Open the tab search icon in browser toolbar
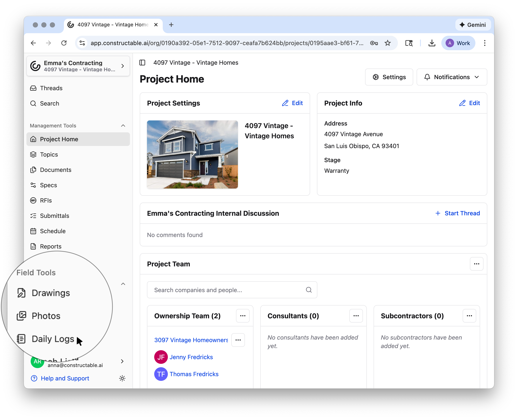This screenshot has width=518, height=420. [409, 43]
